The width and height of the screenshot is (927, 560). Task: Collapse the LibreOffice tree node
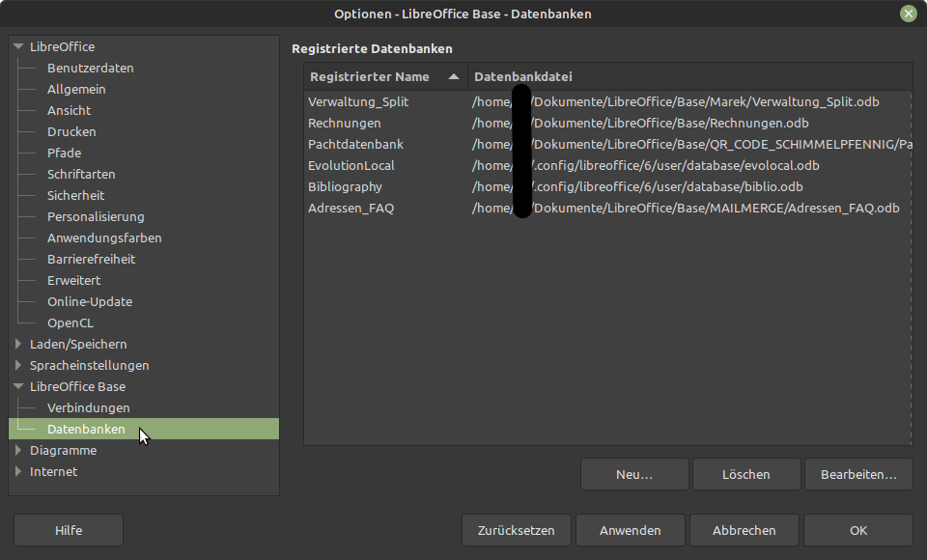tap(18, 46)
